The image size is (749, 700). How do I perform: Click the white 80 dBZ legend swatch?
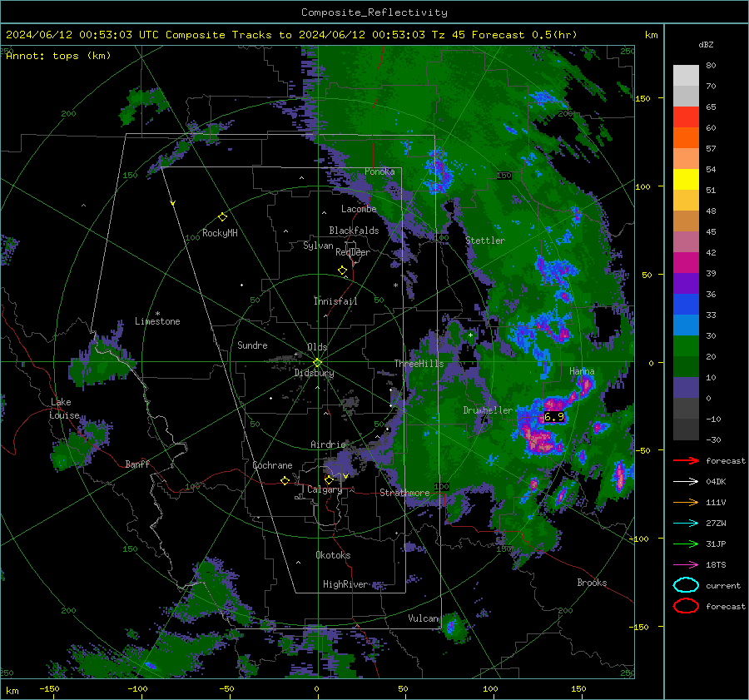pos(686,76)
